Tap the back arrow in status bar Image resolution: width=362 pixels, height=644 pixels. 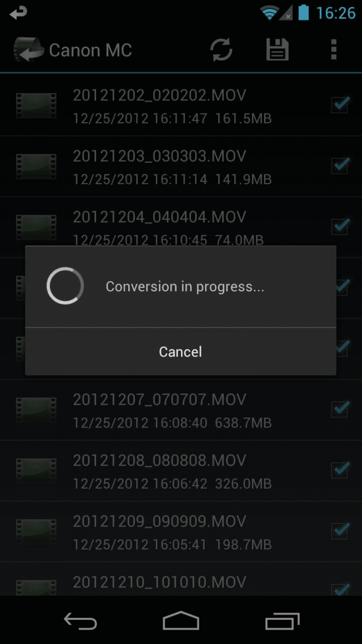tap(18, 13)
